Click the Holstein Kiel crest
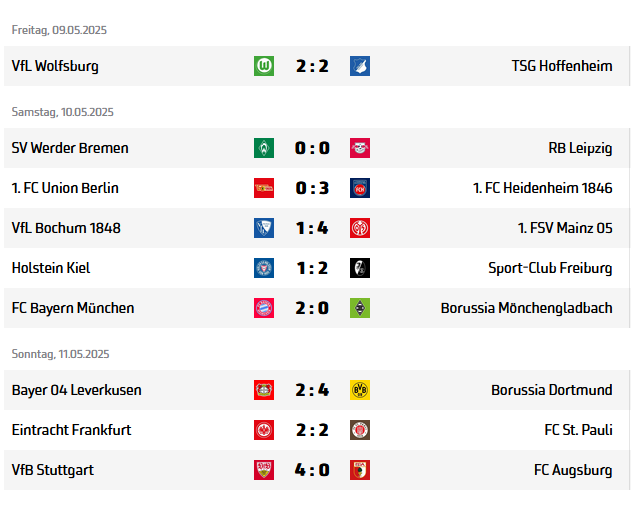The image size is (631, 508). pyautogui.click(x=264, y=268)
